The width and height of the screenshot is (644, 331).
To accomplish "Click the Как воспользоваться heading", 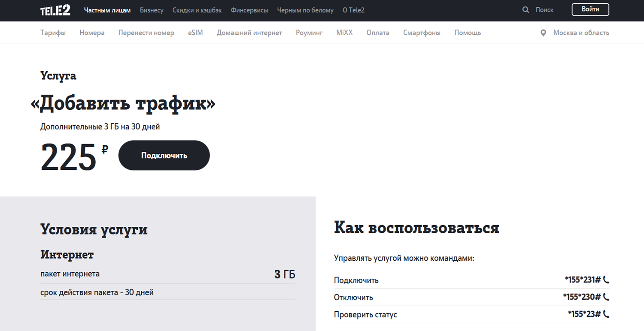I will point(416,228).
